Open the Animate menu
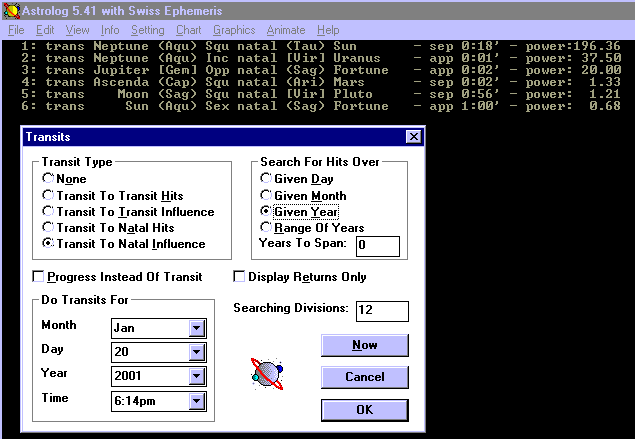 click(x=285, y=30)
